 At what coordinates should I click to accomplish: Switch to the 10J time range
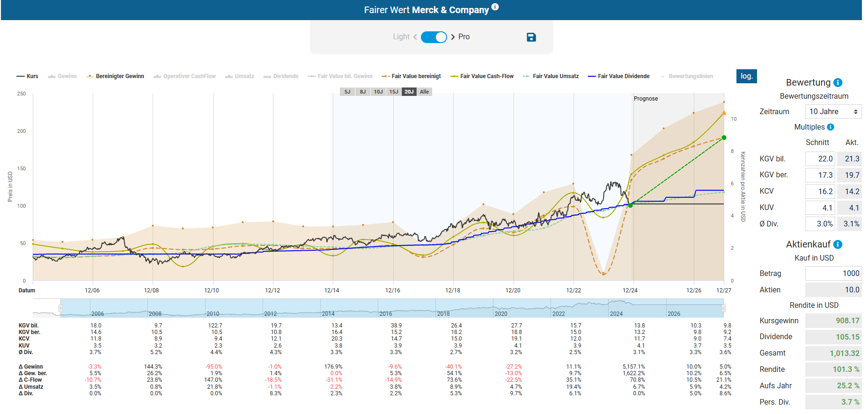pos(378,92)
